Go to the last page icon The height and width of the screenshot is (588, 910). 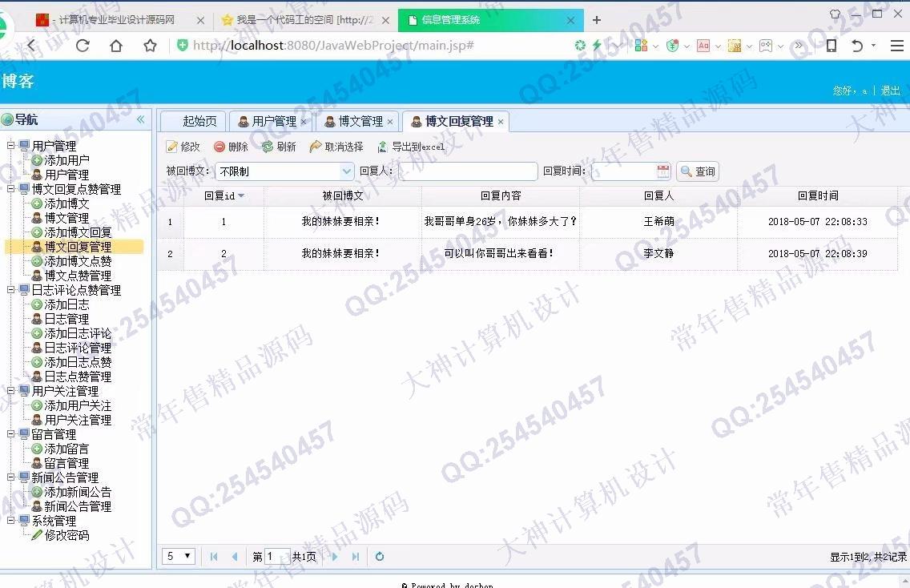[356, 557]
